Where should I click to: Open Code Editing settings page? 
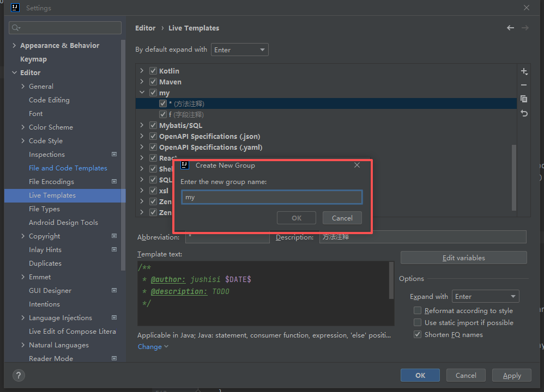coord(49,100)
